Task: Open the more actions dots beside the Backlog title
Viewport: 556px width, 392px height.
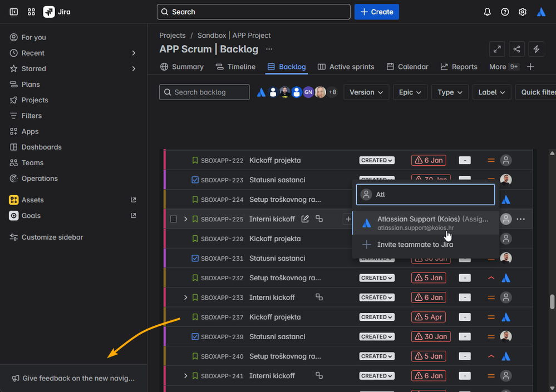Action: (x=269, y=49)
